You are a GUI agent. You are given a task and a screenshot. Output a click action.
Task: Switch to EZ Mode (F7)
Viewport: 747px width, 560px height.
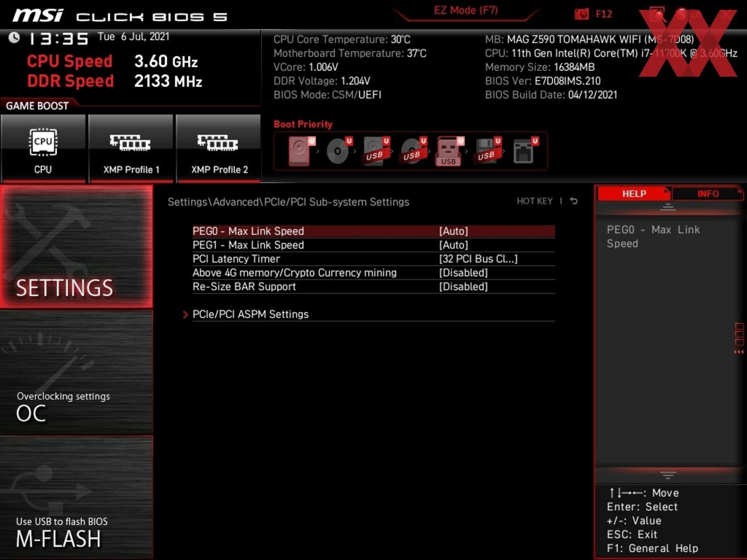(465, 10)
